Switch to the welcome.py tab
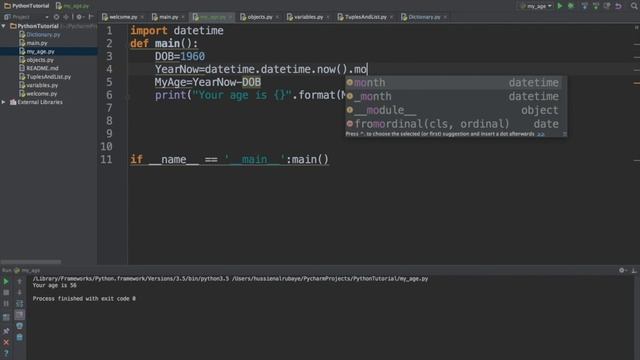This screenshot has width=640, height=360. 123,17
